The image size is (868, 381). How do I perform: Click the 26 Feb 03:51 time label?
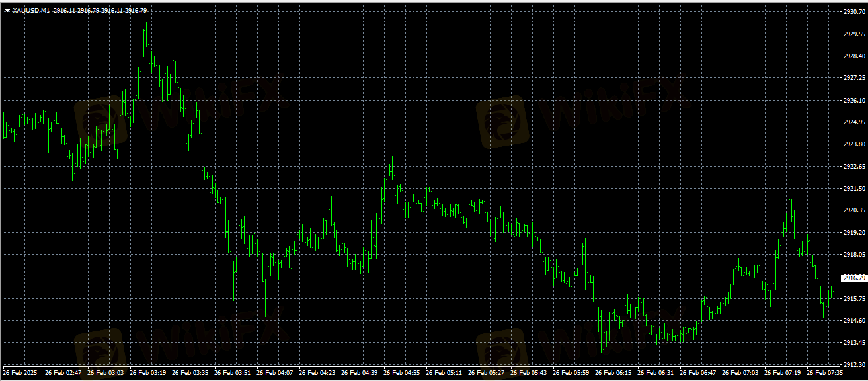pos(233,374)
